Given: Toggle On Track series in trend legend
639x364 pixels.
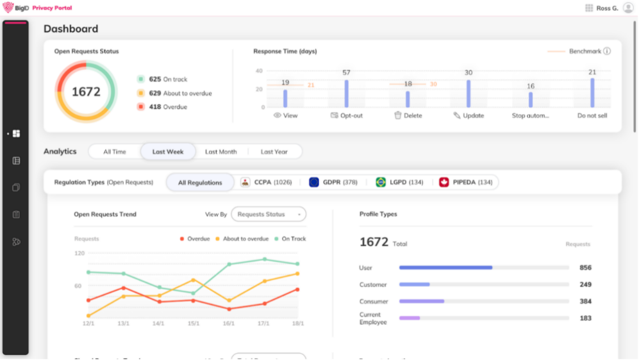Looking at the screenshot, I should (290, 239).
